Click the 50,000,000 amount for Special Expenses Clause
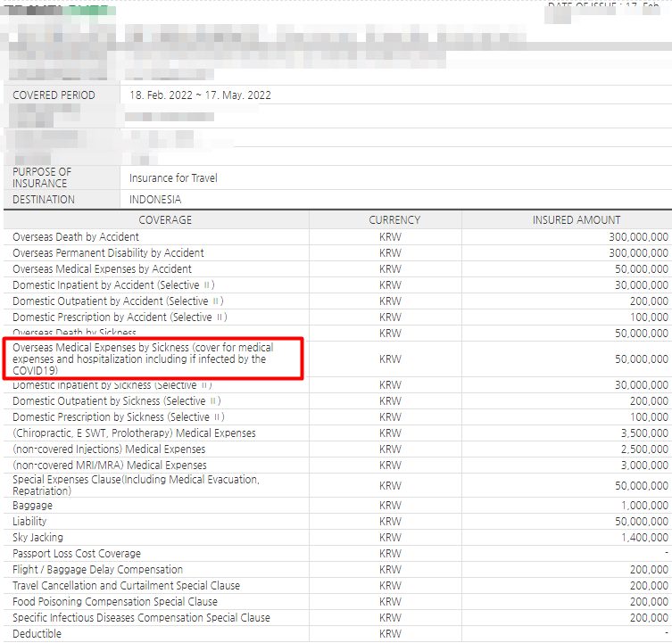The image size is (672, 643). click(x=641, y=485)
